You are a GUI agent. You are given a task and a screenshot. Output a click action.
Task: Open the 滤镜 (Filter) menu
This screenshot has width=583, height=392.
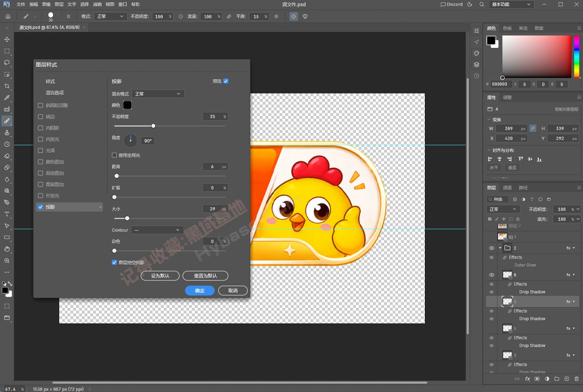pos(97,5)
